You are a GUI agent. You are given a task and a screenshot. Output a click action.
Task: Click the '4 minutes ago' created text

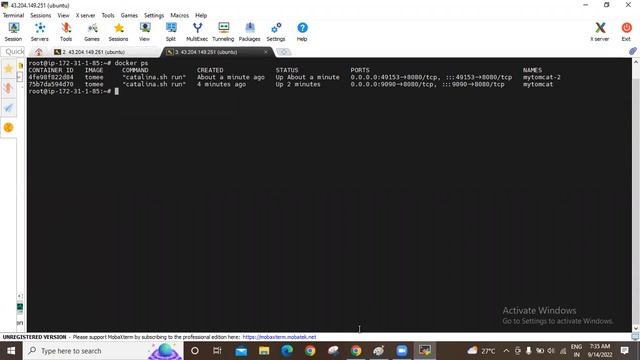coord(221,84)
